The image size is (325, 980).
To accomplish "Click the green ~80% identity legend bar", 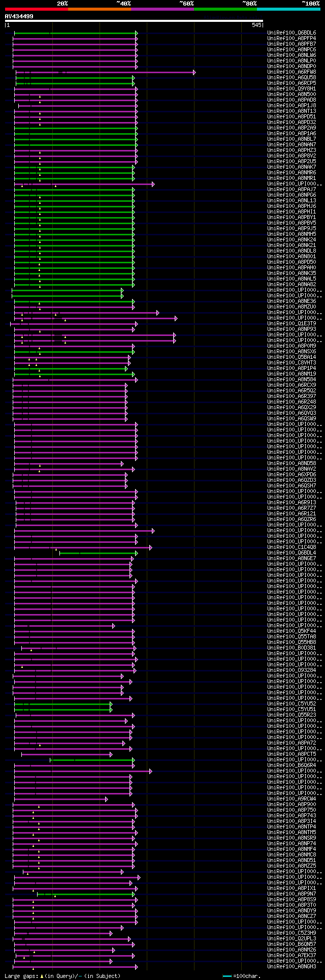I will pos(225,9).
